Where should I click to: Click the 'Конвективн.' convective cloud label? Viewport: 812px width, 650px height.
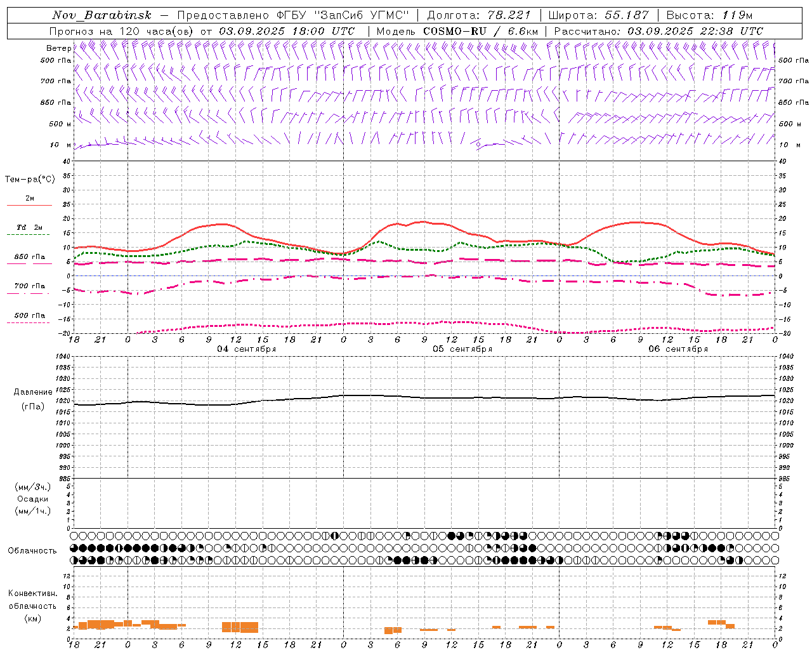pyautogui.click(x=33, y=594)
